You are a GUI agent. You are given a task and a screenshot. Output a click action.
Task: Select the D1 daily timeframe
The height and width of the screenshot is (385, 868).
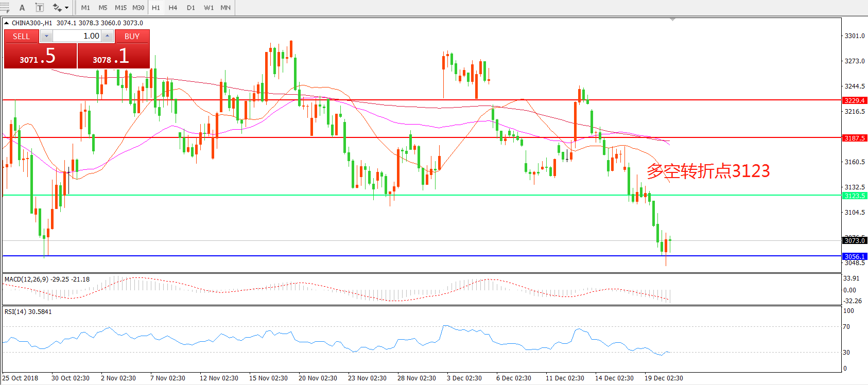coord(191,8)
